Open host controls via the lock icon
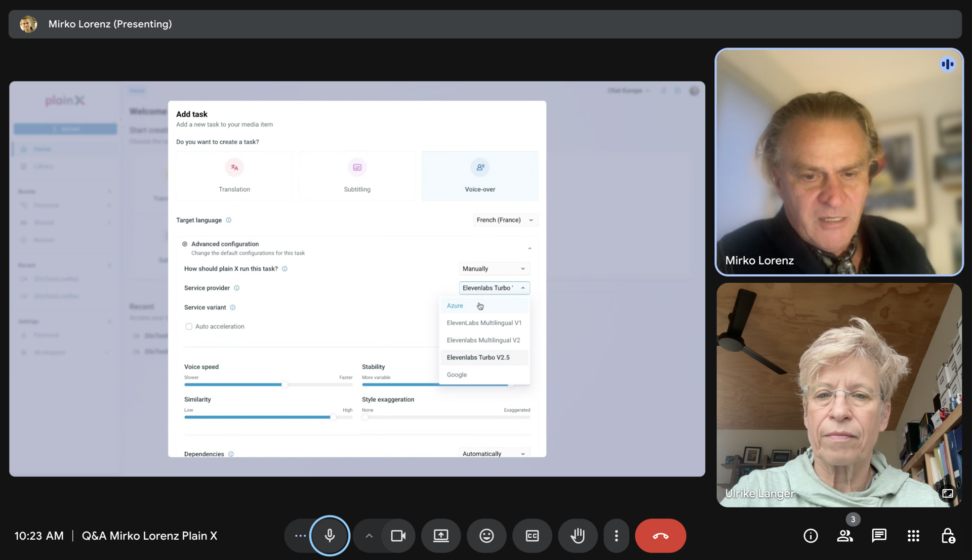972x560 pixels. click(948, 536)
